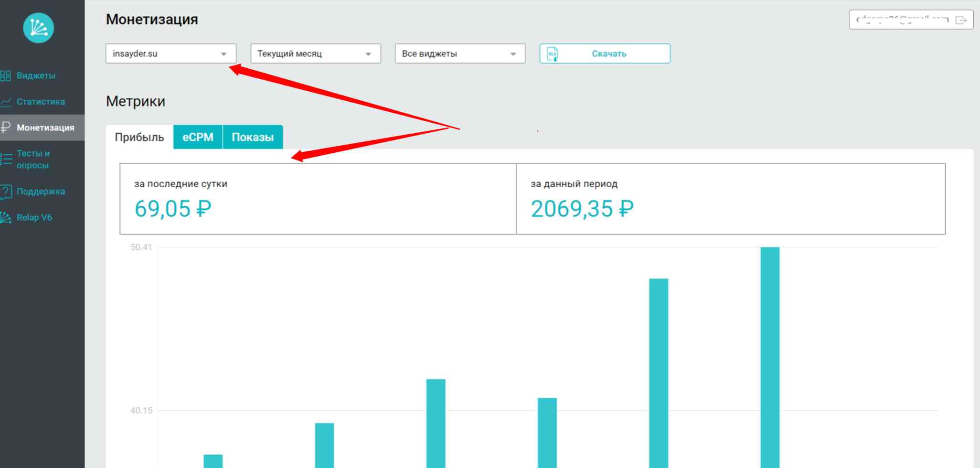Click the ruble icon beside Монетизация
Image resolution: width=980 pixels, height=468 pixels.
pos(6,128)
